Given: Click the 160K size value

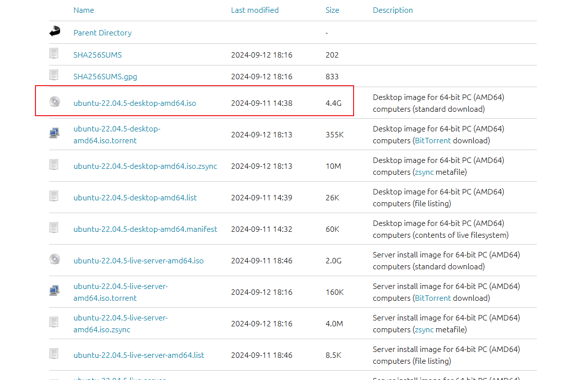Looking at the screenshot, I should [x=334, y=292].
